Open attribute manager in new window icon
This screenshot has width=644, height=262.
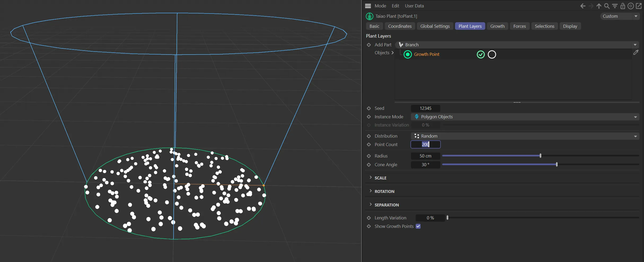(639, 6)
